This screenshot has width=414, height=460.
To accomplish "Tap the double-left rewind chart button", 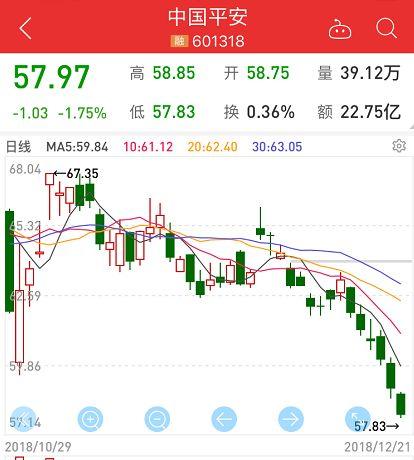I will (x=23, y=419).
